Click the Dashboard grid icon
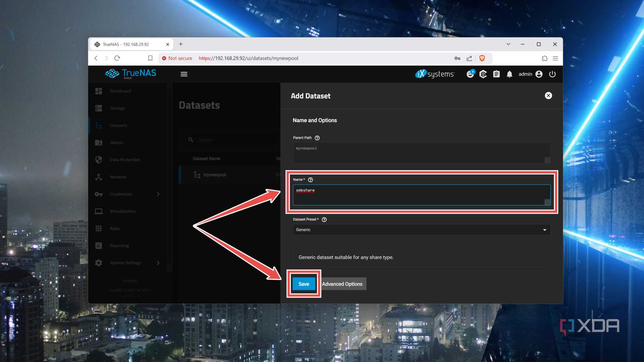644x362 pixels. click(99, 91)
